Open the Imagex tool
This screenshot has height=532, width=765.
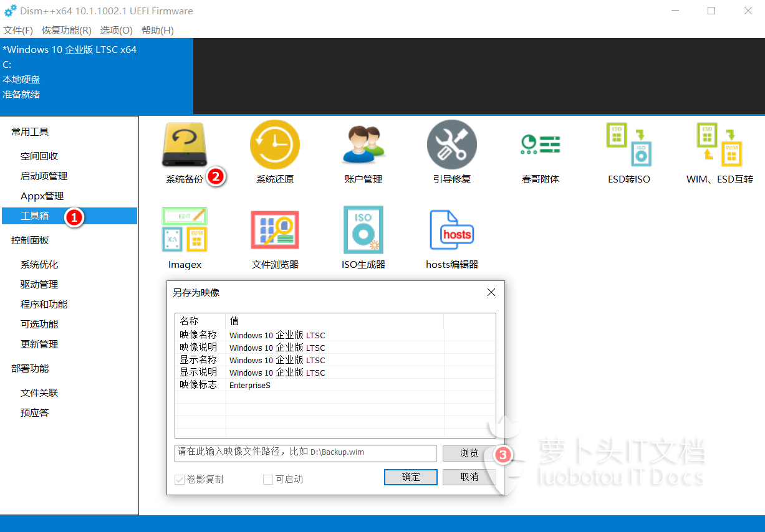pyautogui.click(x=185, y=230)
